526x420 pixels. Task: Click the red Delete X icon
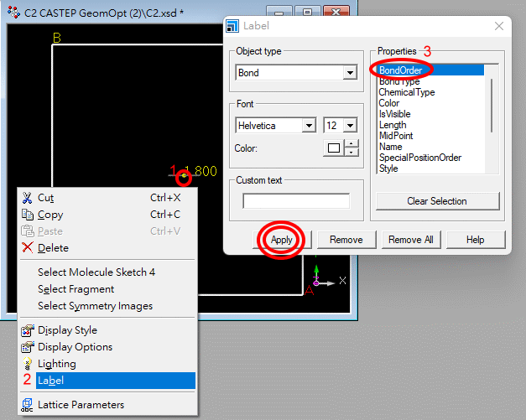click(x=27, y=248)
